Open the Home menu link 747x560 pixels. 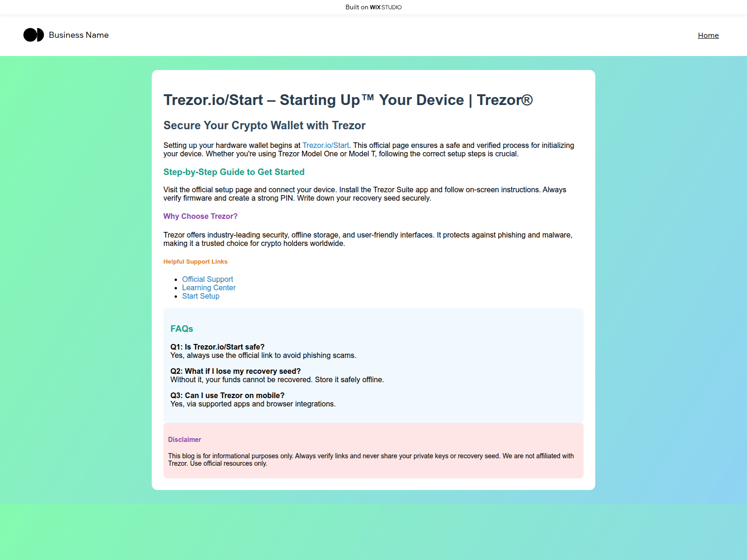click(x=708, y=35)
